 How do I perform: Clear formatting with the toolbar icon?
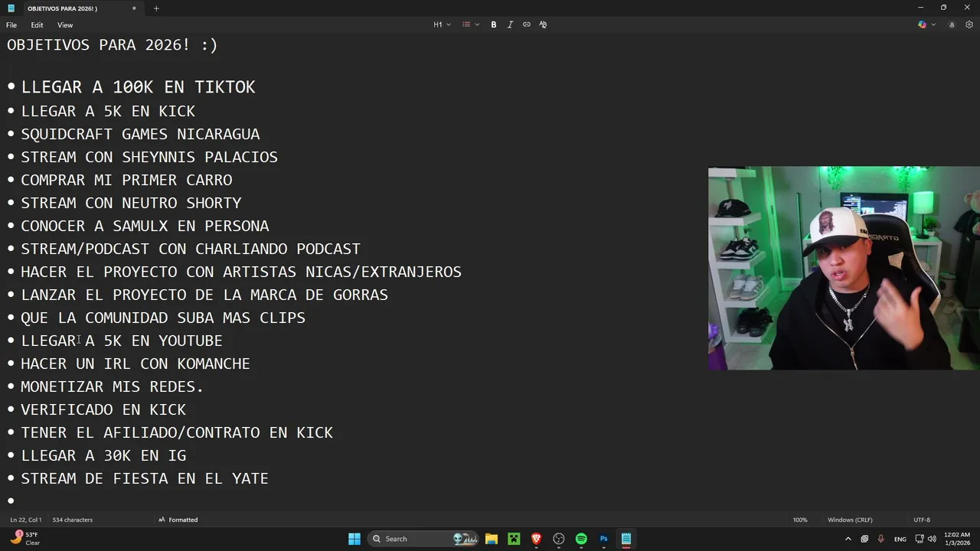coord(543,24)
